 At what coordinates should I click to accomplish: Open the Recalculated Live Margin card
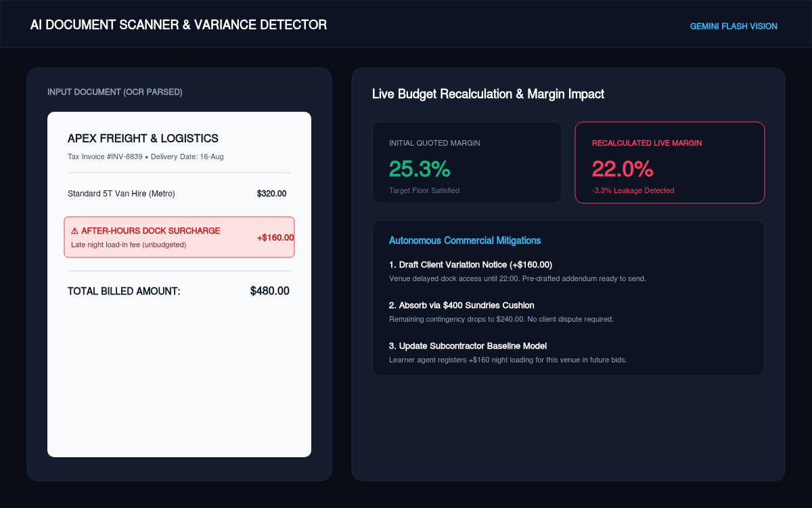(x=670, y=163)
